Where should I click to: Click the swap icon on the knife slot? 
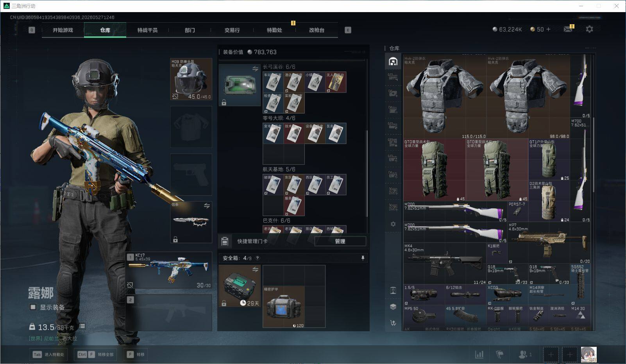pyautogui.click(x=207, y=206)
